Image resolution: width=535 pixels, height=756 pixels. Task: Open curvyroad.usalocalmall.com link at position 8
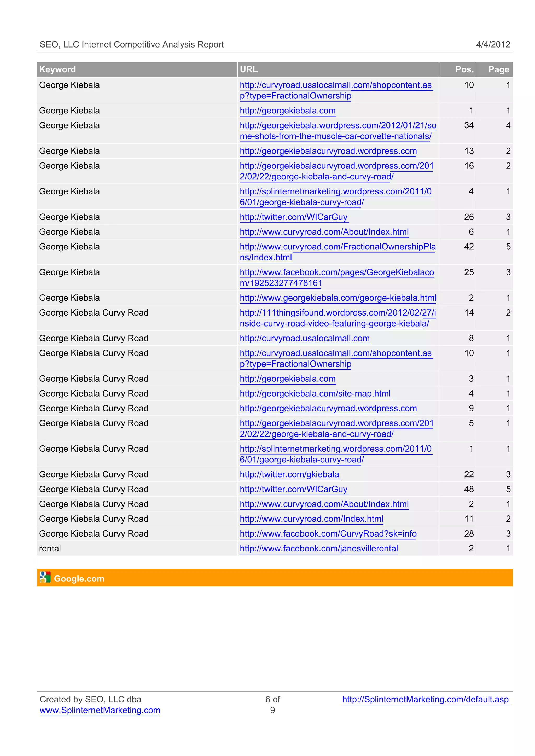305,338
